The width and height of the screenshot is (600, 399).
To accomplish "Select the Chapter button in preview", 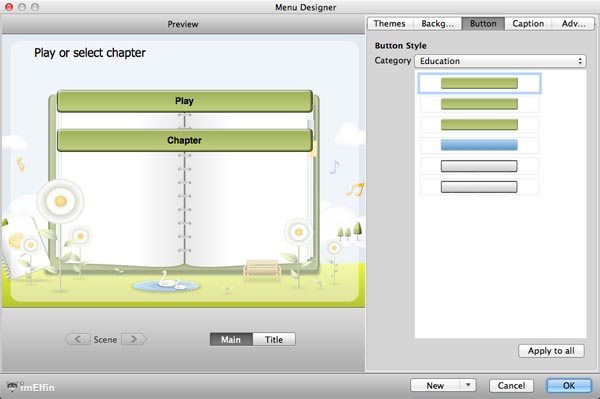I will click(184, 140).
